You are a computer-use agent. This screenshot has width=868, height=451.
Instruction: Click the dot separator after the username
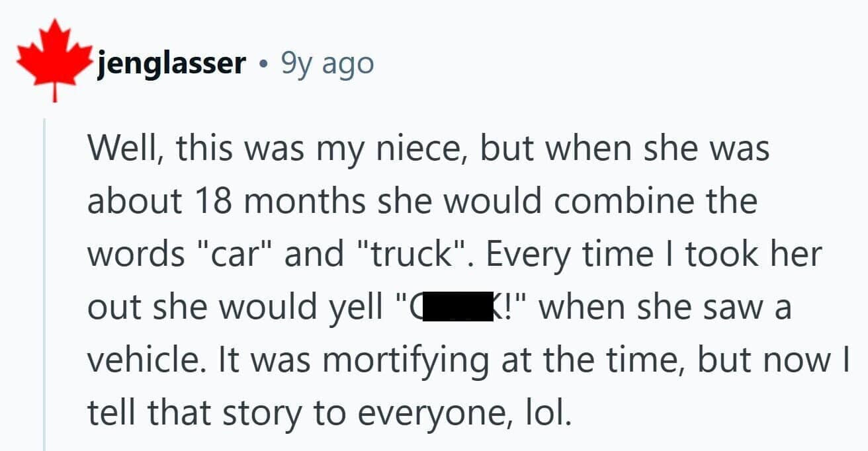pyautogui.click(x=264, y=65)
